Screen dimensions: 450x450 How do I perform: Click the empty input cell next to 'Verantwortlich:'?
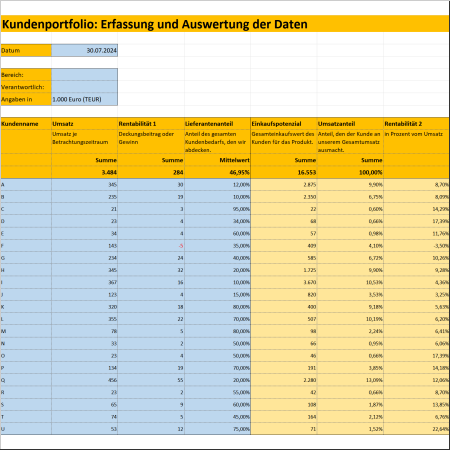coord(85,87)
